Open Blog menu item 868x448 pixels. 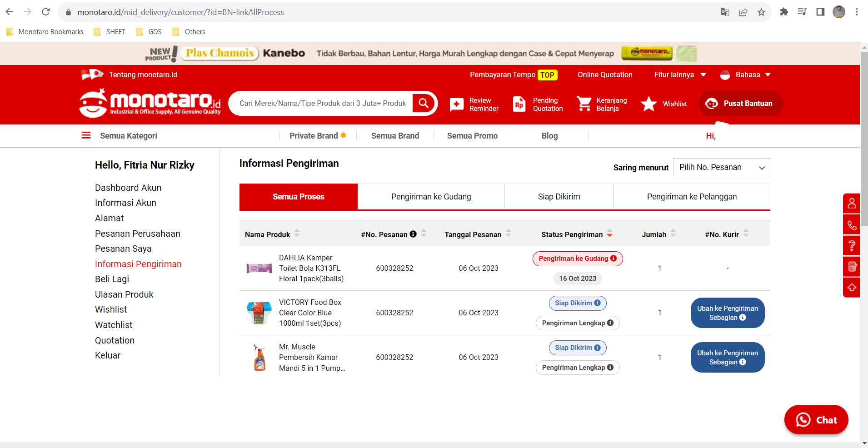[x=549, y=135]
